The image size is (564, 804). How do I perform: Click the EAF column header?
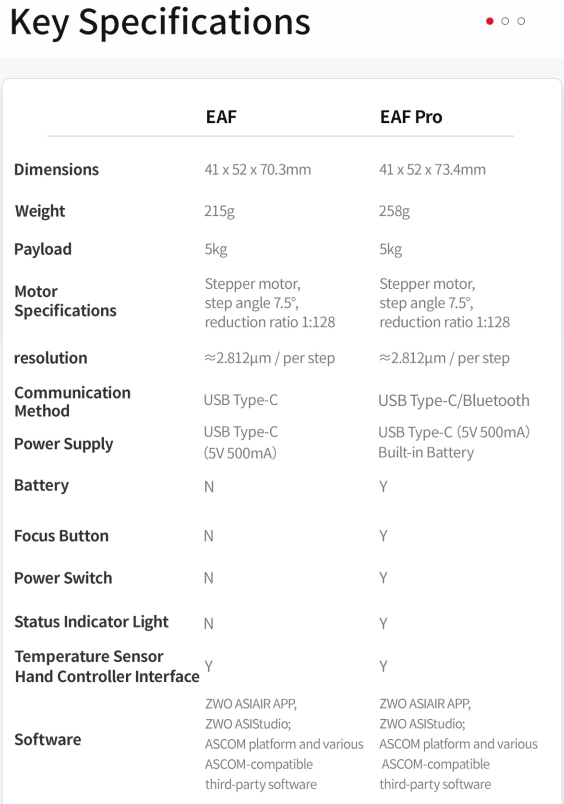click(221, 117)
